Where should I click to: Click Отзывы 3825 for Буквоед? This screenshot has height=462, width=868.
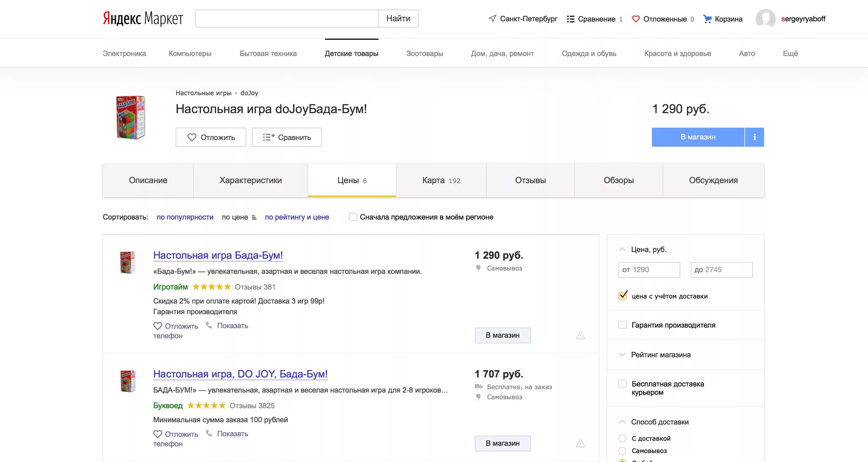pyautogui.click(x=252, y=406)
